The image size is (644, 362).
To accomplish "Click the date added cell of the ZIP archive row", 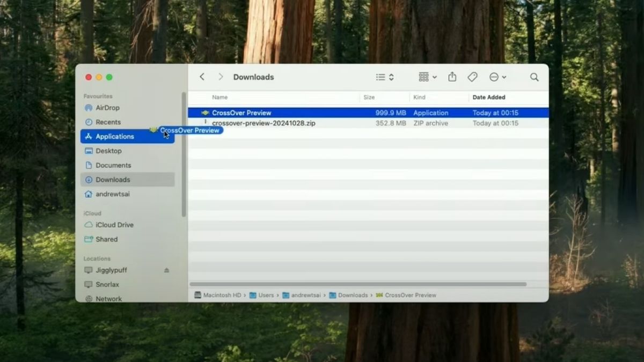I will [x=495, y=123].
